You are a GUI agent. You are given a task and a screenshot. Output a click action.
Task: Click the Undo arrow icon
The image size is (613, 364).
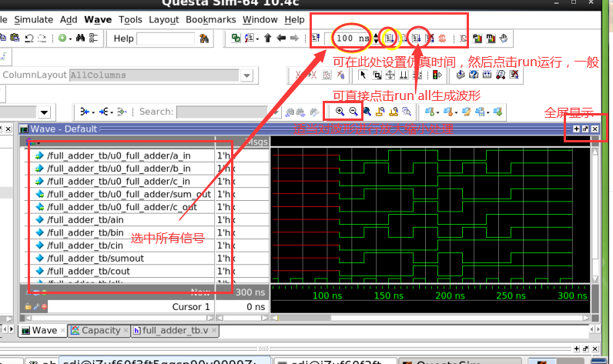point(29,38)
